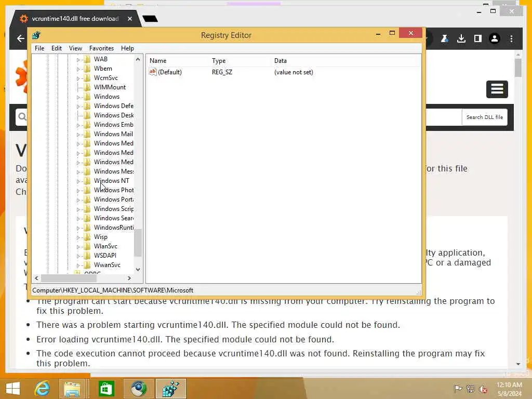This screenshot has width=532, height=399.
Task: Expand the Wbem registry key
Action: pyautogui.click(x=78, y=69)
